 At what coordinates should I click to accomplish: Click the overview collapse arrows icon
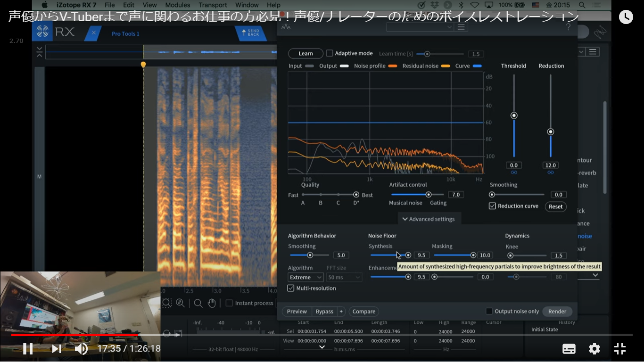point(39,52)
